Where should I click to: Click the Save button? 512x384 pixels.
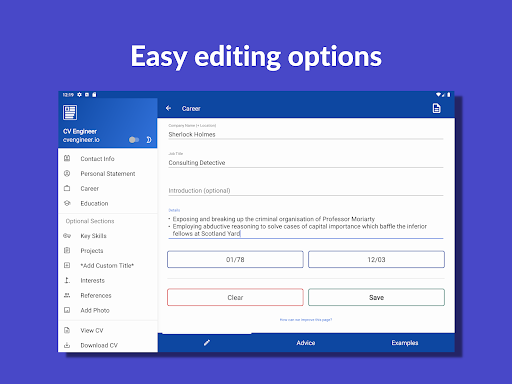pos(376,297)
